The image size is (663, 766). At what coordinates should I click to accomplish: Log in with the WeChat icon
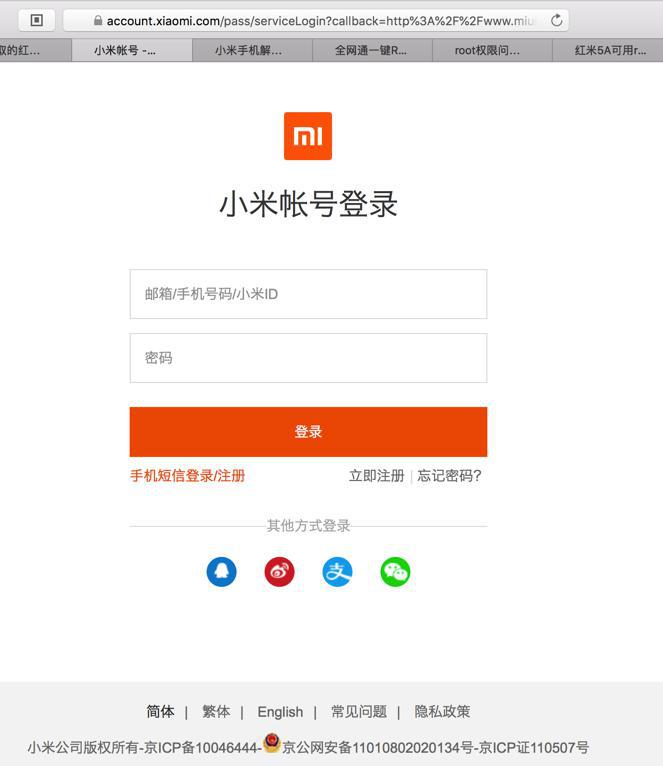point(395,572)
